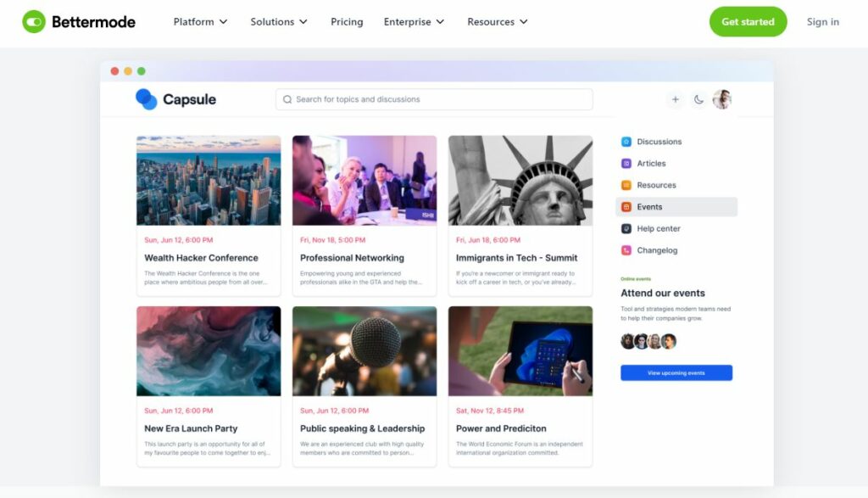The height and width of the screenshot is (498, 868).
Task: Click the Resources orange sidebar icon
Action: coord(626,185)
